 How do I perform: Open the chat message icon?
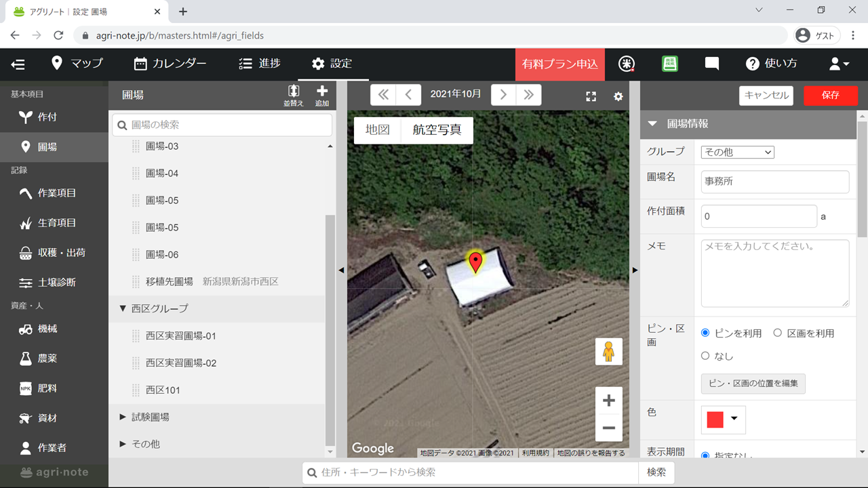(711, 64)
